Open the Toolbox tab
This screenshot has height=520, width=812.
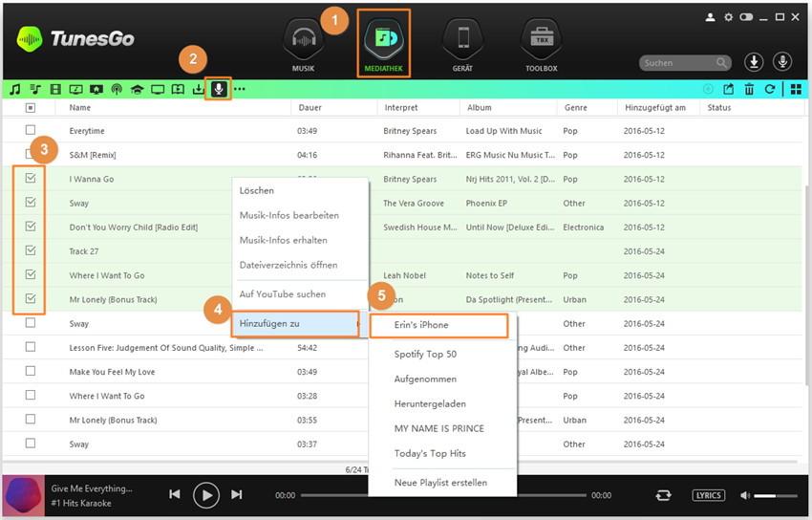pyautogui.click(x=542, y=46)
